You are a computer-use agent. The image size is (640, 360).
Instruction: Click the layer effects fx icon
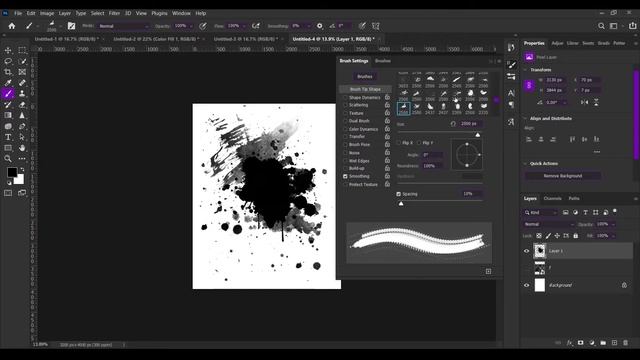(569, 343)
